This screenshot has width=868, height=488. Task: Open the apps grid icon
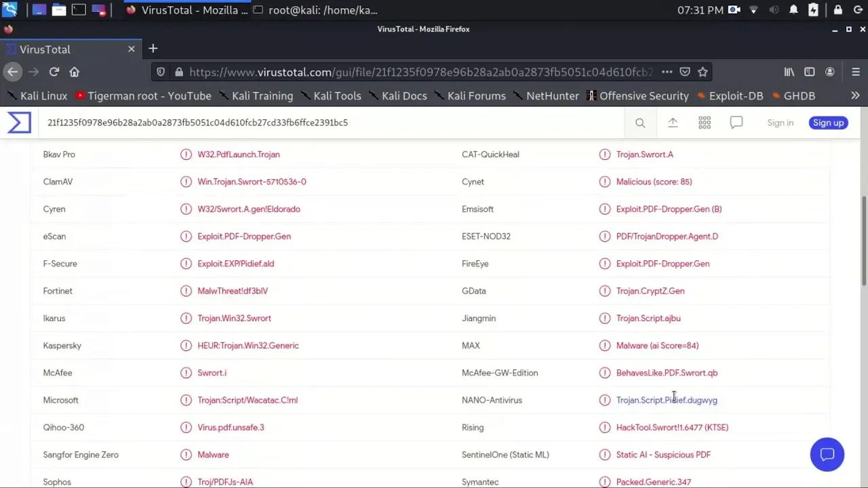click(x=705, y=123)
